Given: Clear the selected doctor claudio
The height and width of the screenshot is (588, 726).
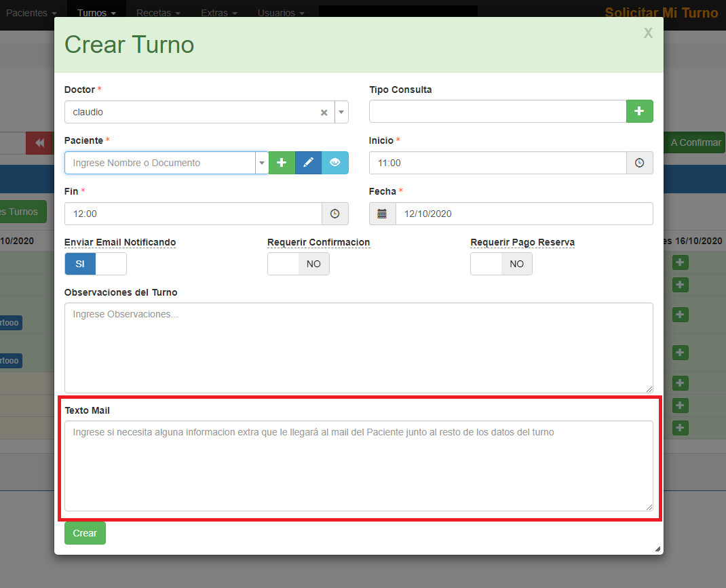Looking at the screenshot, I should (x=324, y=113).
